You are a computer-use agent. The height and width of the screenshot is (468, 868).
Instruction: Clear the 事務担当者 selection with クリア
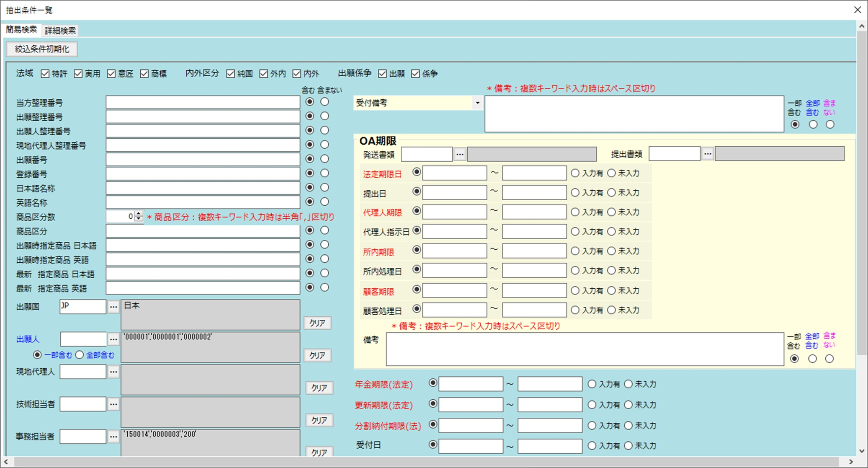[x=319, y=452]
